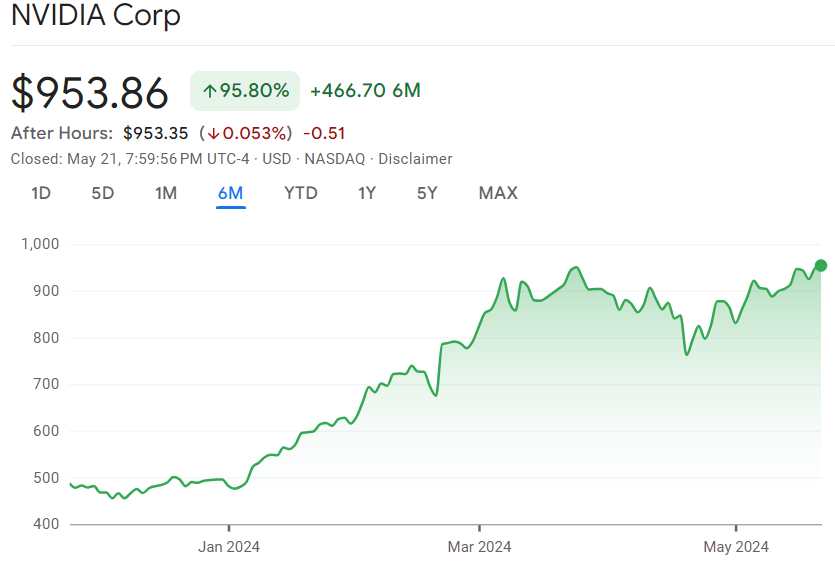Click the Mar 2024 axis label

pos(479,547)
